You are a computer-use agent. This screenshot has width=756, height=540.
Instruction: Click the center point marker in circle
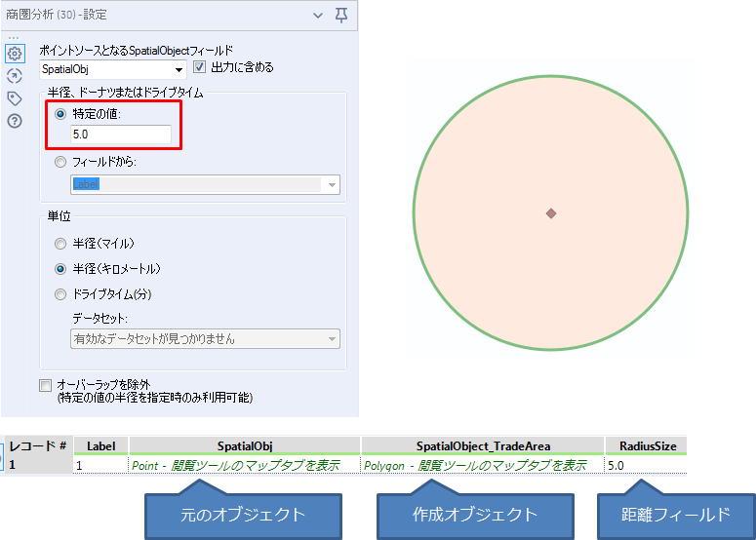(x=551, y=212)
